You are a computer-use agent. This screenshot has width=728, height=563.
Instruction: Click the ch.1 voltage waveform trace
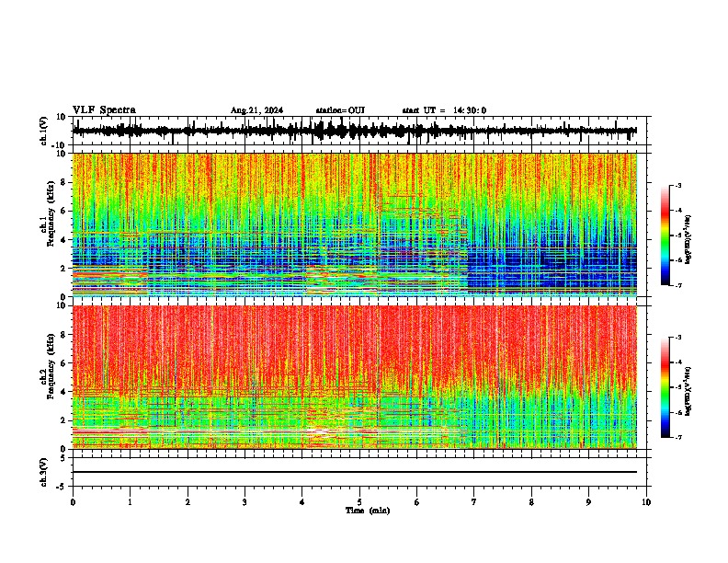point(354,131)
